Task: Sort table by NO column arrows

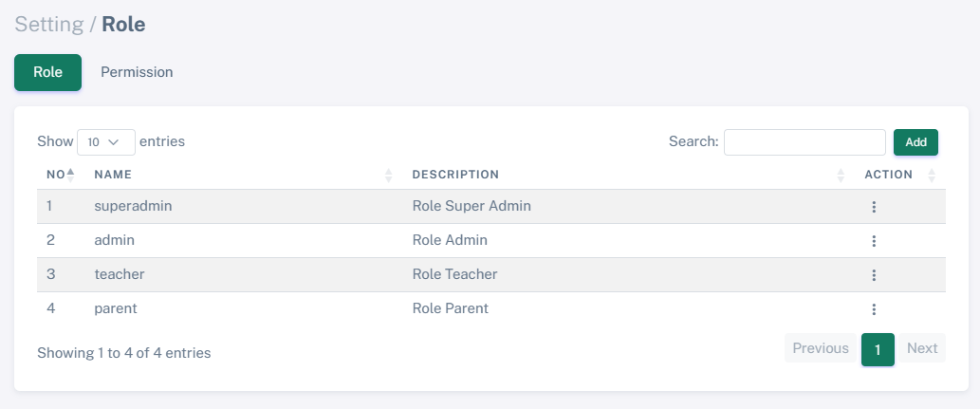Action: click(70, 175)
